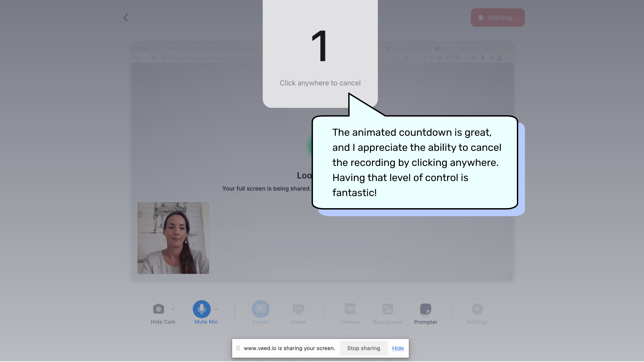
Task: Open the Slides tool
Action: (298, 309)
